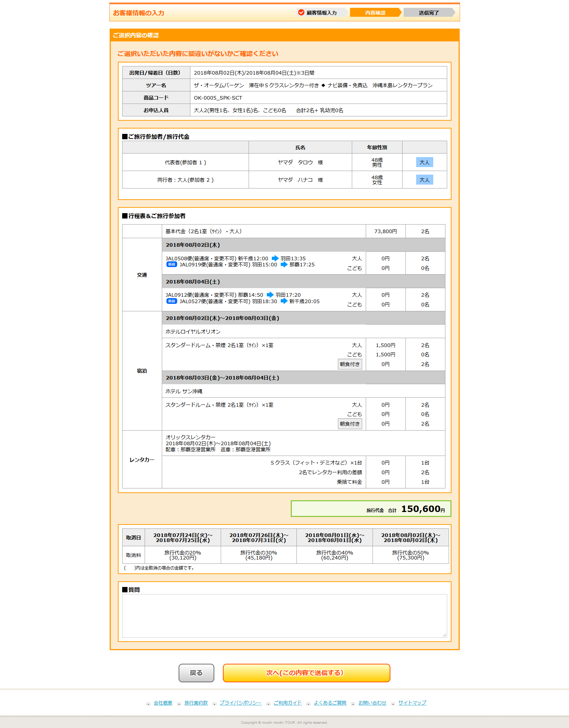Click cancellation fee 旅行代金の50% cell
Image resolution: width=569 pixels, height=728 pixels.
coord(410,555)
